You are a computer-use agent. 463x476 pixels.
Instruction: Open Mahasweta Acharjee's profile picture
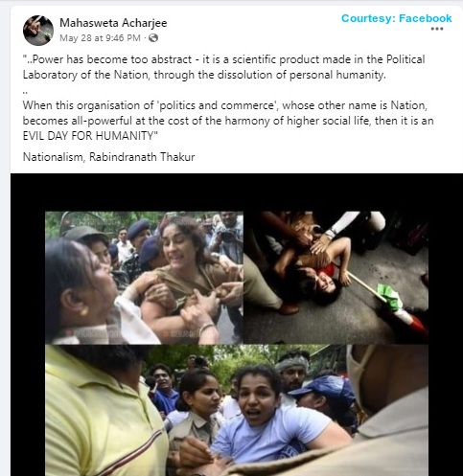[38, 31]
